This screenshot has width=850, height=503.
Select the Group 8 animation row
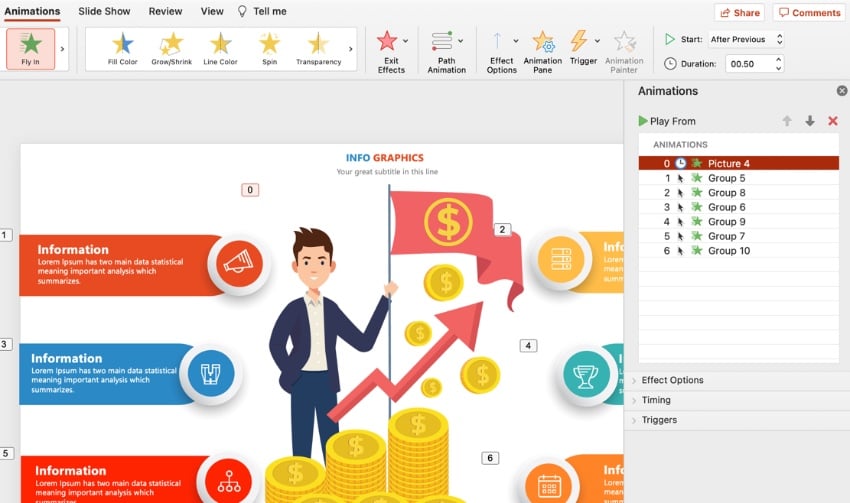click(738, 192)
